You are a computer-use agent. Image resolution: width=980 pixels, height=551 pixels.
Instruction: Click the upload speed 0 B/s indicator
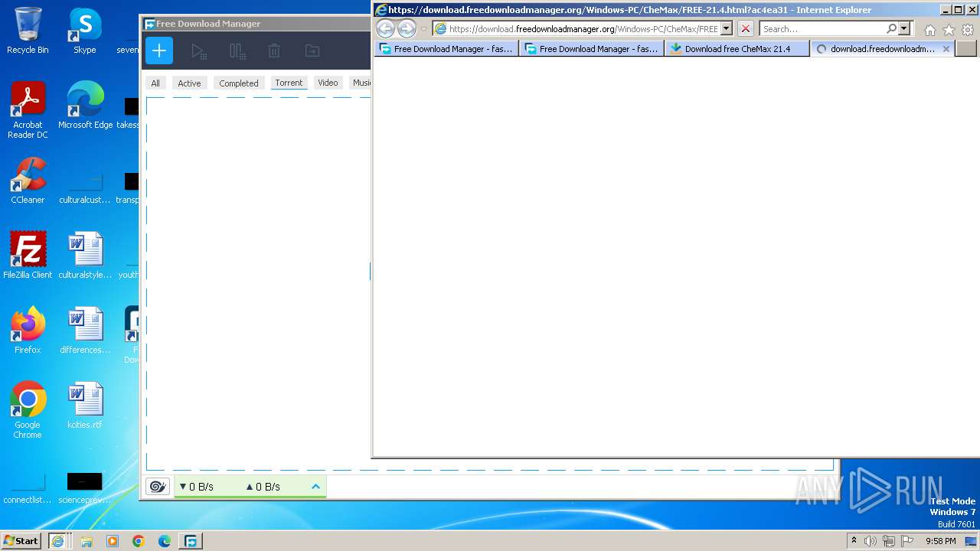pyautogui.click(x=263, y=486)
